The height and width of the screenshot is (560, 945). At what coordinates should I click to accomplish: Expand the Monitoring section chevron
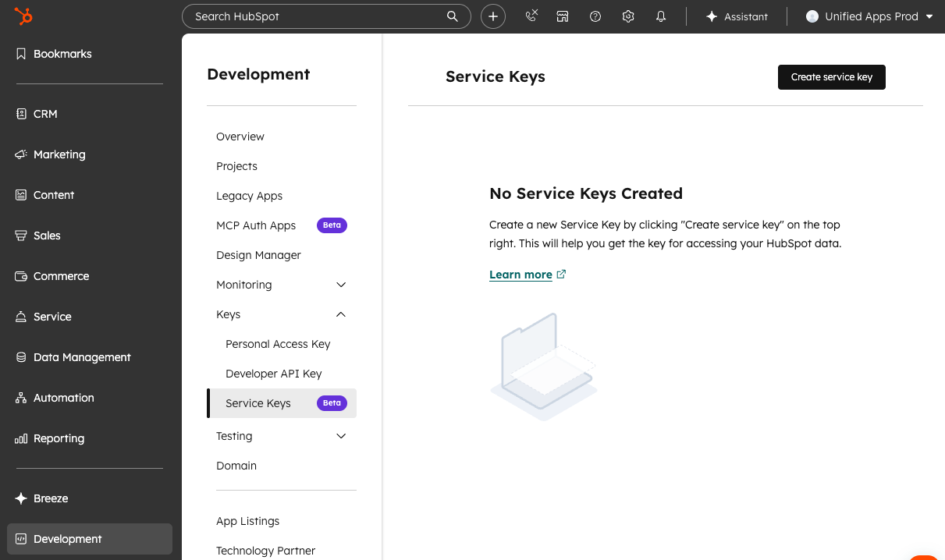tap(341, 285)
